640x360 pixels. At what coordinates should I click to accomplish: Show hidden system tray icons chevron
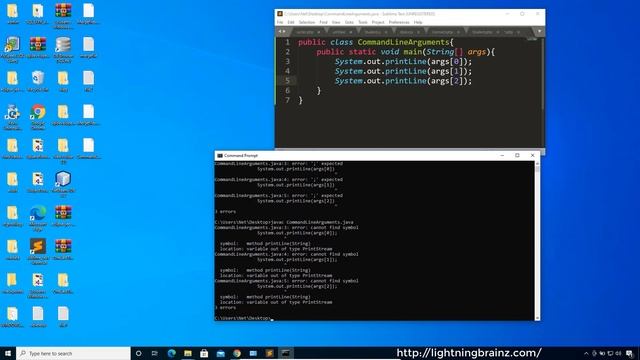click(x=586, y=353)
